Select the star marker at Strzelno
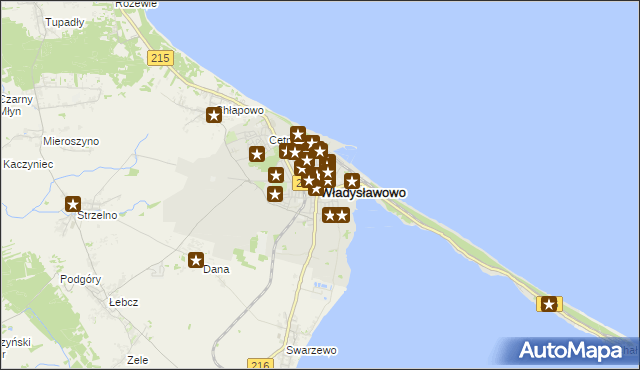 73,204
